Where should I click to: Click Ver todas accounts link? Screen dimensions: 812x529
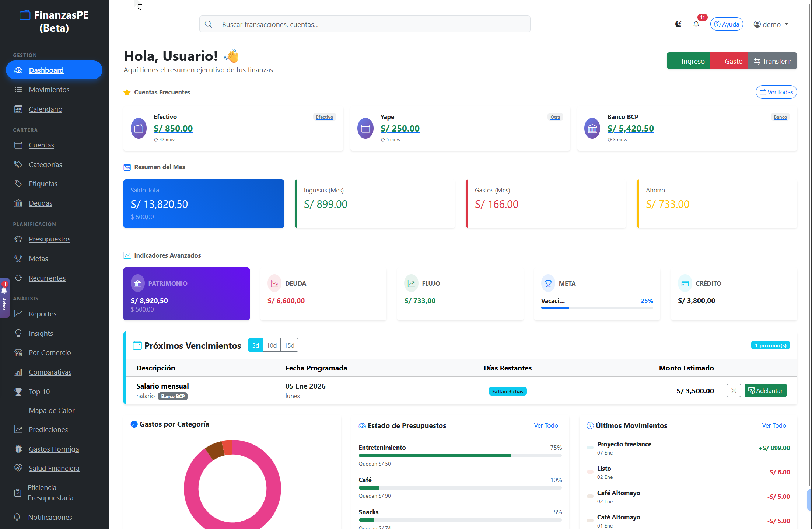pos(776,92)
